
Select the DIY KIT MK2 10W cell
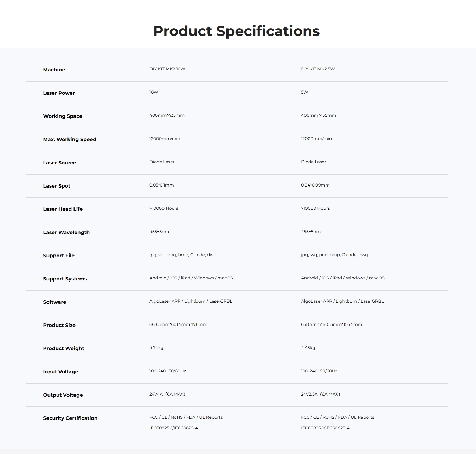(167, 69)
